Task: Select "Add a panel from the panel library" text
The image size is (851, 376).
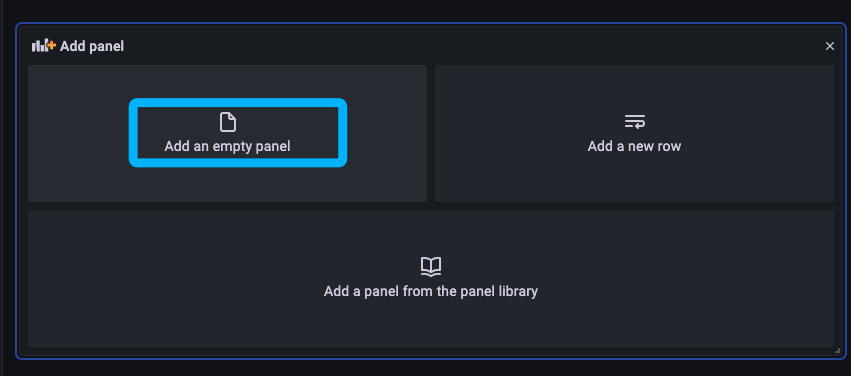Action: coord(431,291)
